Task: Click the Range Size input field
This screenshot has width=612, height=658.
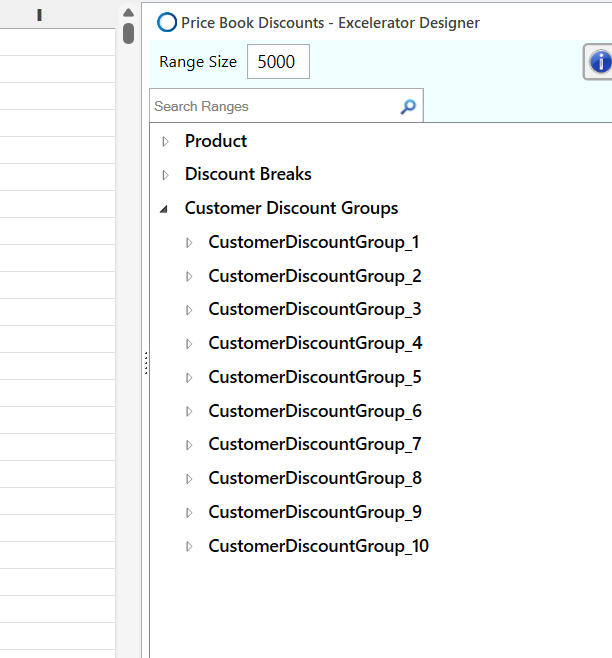Action: (x=278, y=62)
